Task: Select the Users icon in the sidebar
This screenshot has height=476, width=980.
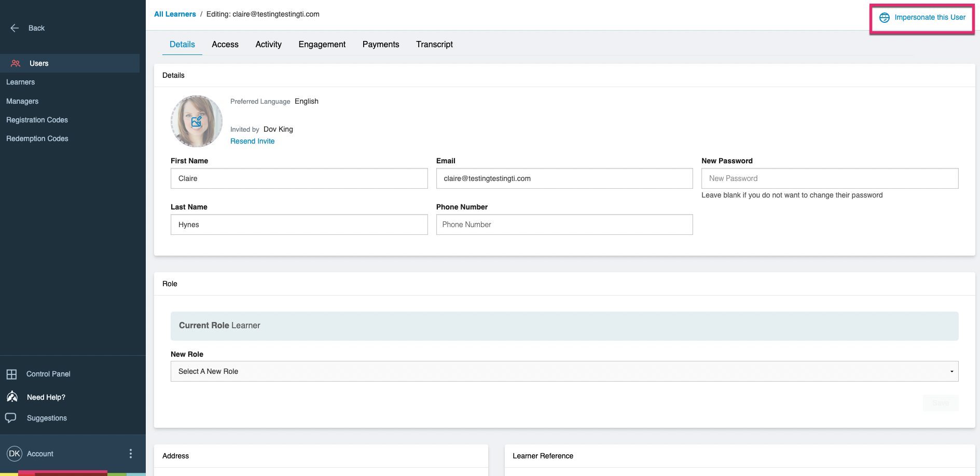Action: coord(15,63)
